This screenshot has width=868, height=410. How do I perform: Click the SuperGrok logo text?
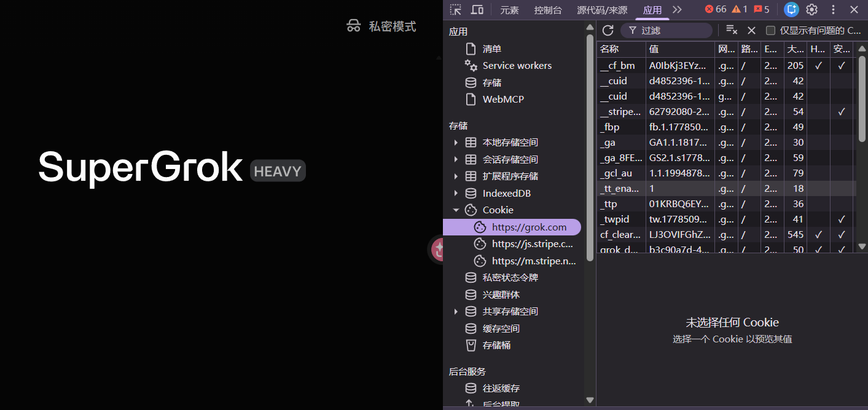141,167
